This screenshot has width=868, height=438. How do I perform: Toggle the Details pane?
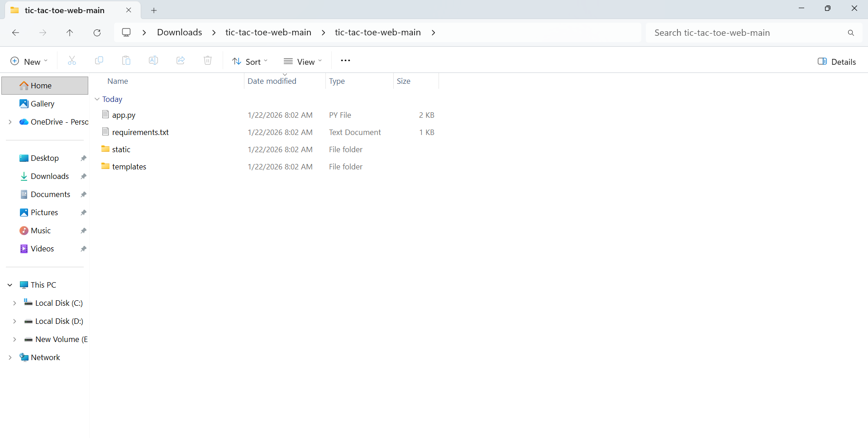pos(836,62)
